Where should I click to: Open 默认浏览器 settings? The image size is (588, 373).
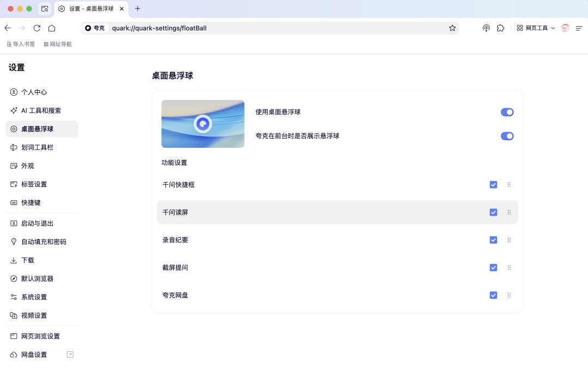click(x=42, y=278)
